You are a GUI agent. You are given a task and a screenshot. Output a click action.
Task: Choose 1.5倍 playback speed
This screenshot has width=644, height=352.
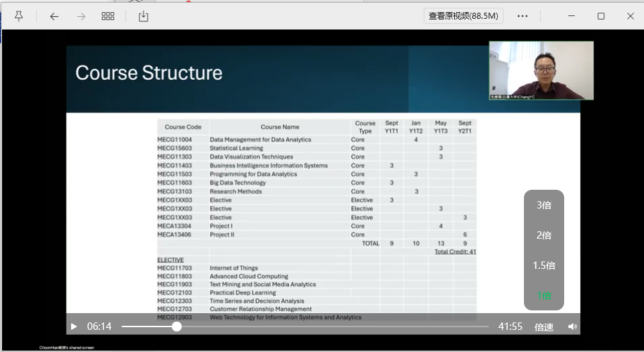point(544,266)
